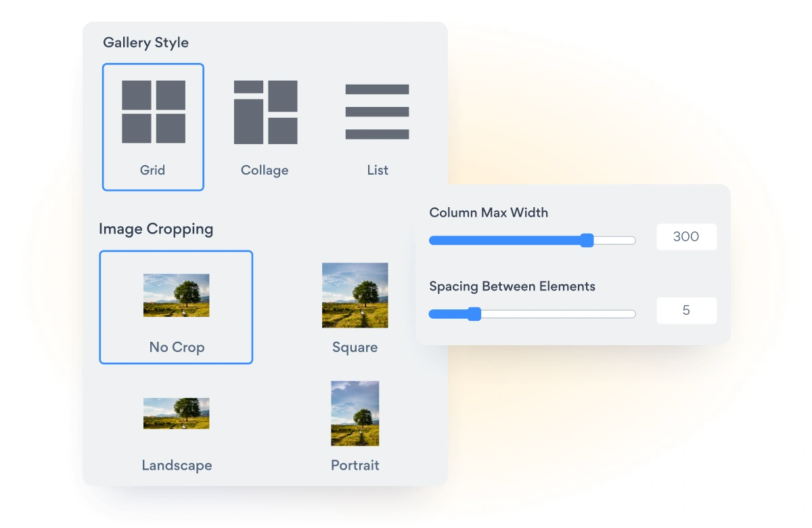Click the "Grid" text label
This screenshot has height=528, width=812.
pyautogui.click(x=152, y=170)
